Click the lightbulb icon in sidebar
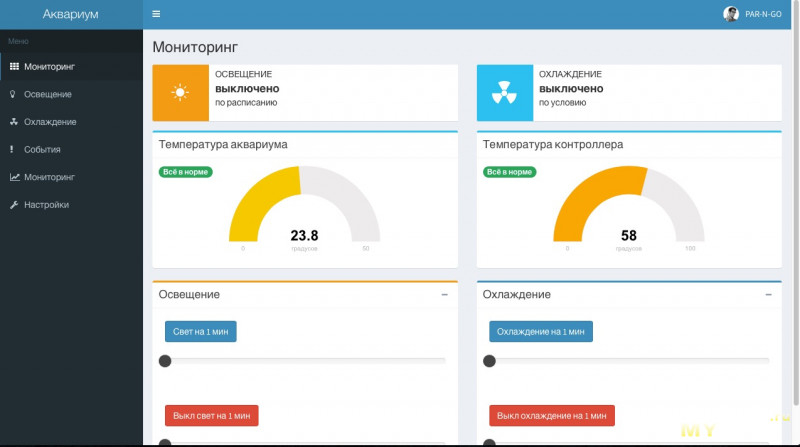The width and height of the screenshot is (800, 447). click(x=13, y=94)
